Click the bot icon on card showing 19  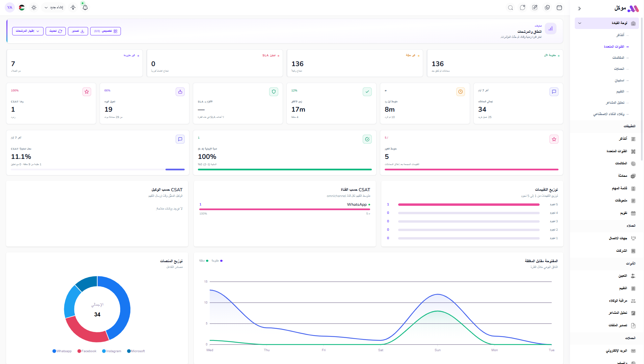click(180, 92)
